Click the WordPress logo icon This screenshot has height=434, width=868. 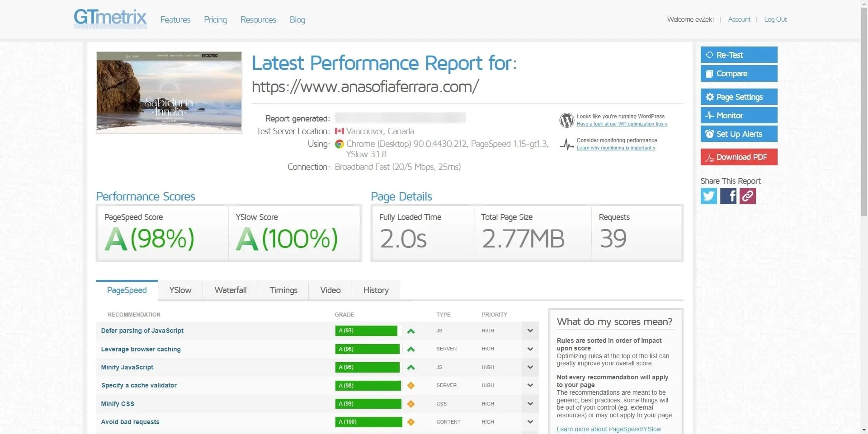tap(566, 120)
